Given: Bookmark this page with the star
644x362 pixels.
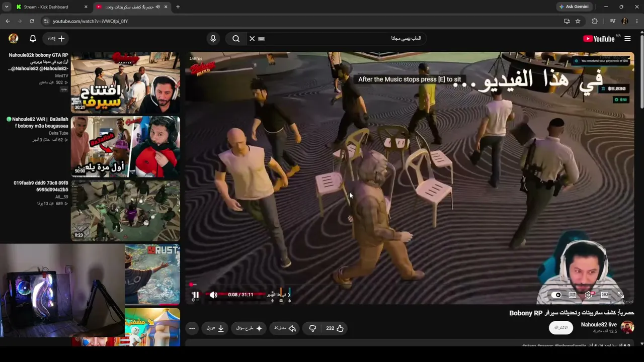Looking at the screenshot, I should coord(578,21).
